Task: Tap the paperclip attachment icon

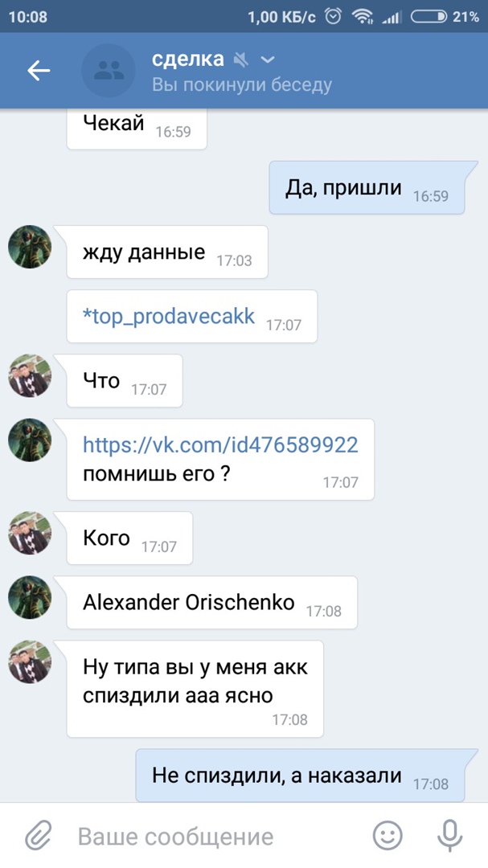Action: click(39, 836)
